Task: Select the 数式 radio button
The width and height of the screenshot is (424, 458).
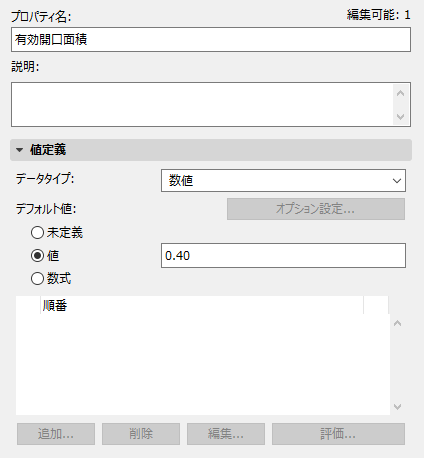Action: (x=37, y=278)
